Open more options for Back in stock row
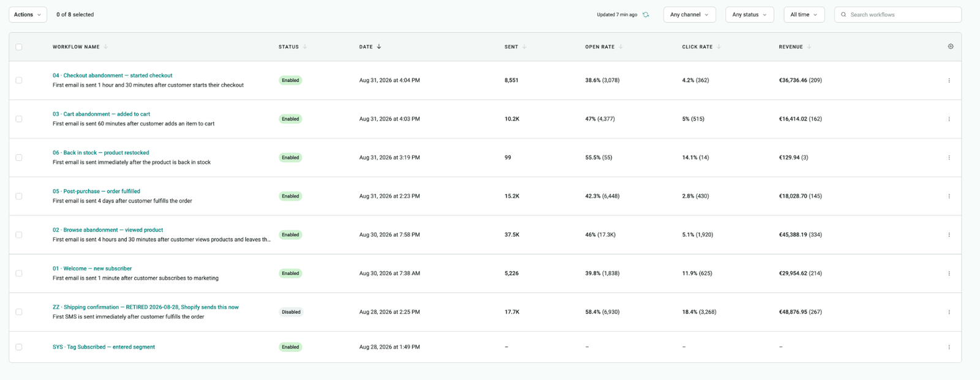 coord(949,157)
